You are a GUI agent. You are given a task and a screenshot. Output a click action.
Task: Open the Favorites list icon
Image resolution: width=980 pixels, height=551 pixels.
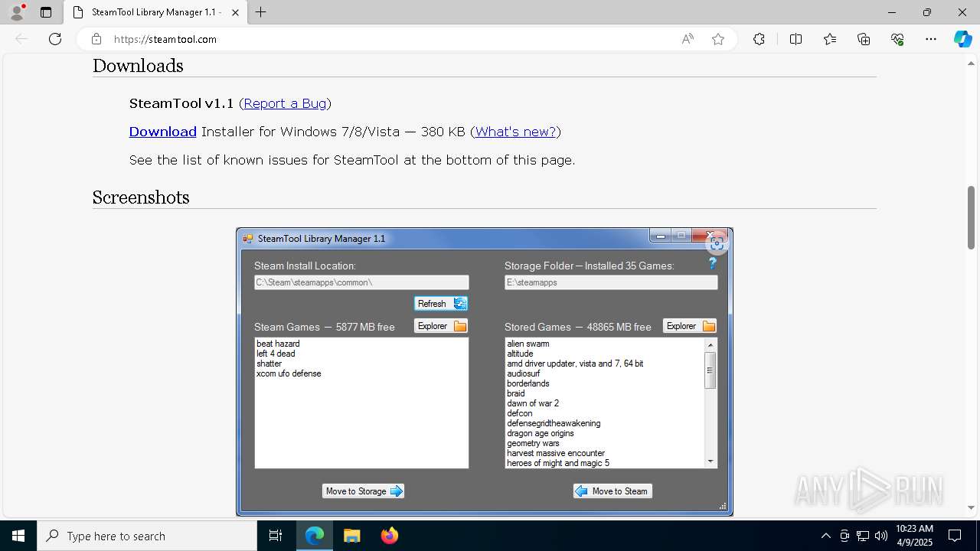point(830,39)
